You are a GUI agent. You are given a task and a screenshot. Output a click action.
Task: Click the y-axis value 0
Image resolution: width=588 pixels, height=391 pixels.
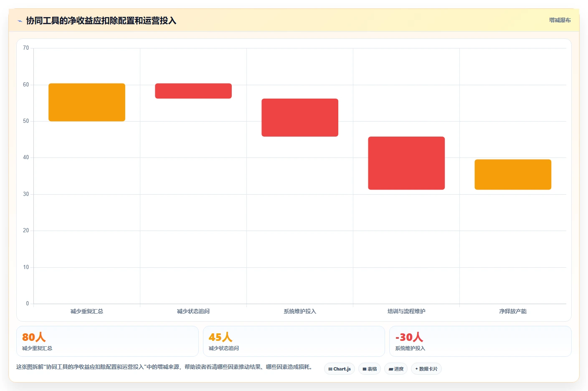28,304
